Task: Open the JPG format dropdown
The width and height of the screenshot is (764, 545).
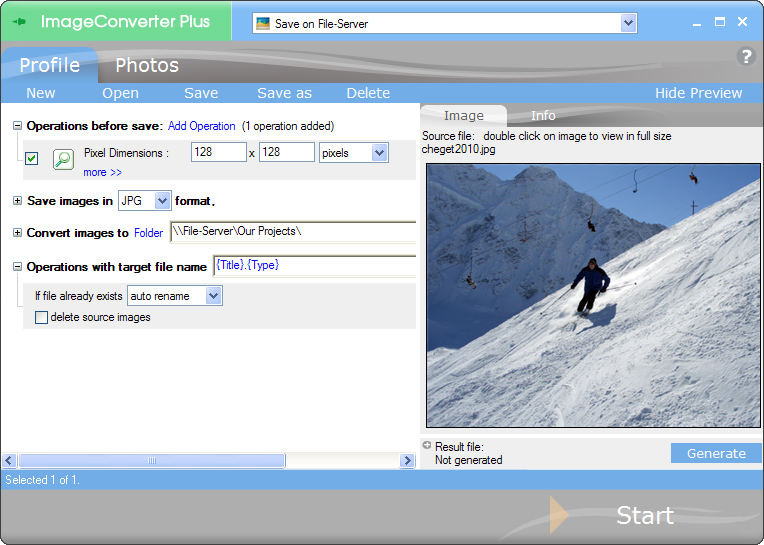Action: [163, 201]
